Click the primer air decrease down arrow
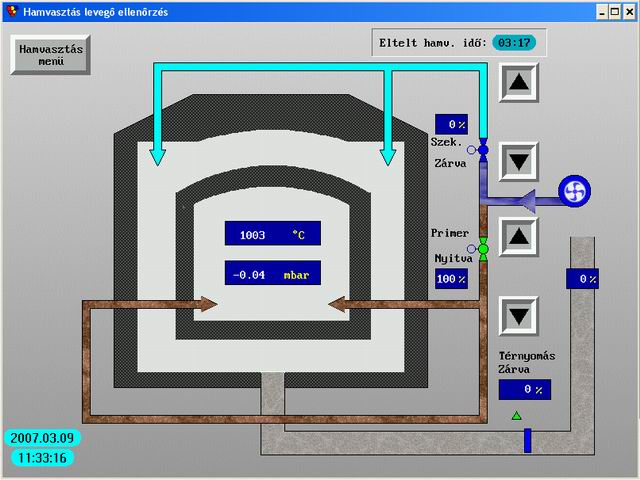This screenshot has width=640, height=480. pyautogui.click(x=519, y=316)
